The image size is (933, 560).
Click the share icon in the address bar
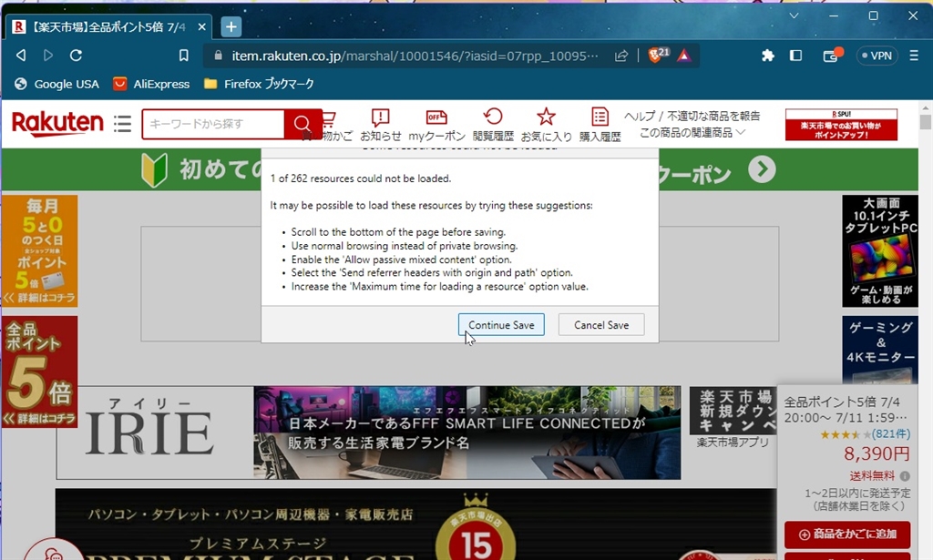click(x=621, y=56)
